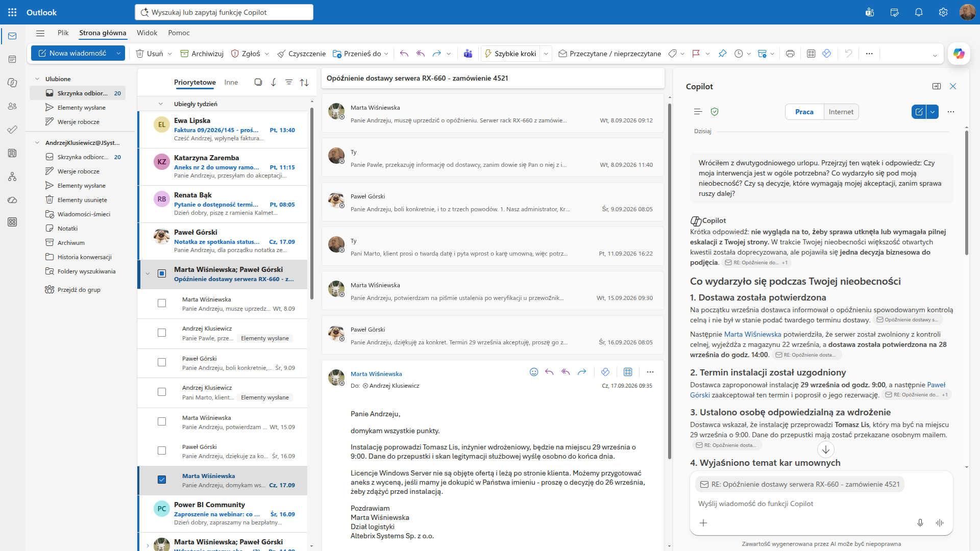Toggle the select-all messages icon
Image resolution: width=980 pixels, height=551 pixels.
click(x=258, y=82)
